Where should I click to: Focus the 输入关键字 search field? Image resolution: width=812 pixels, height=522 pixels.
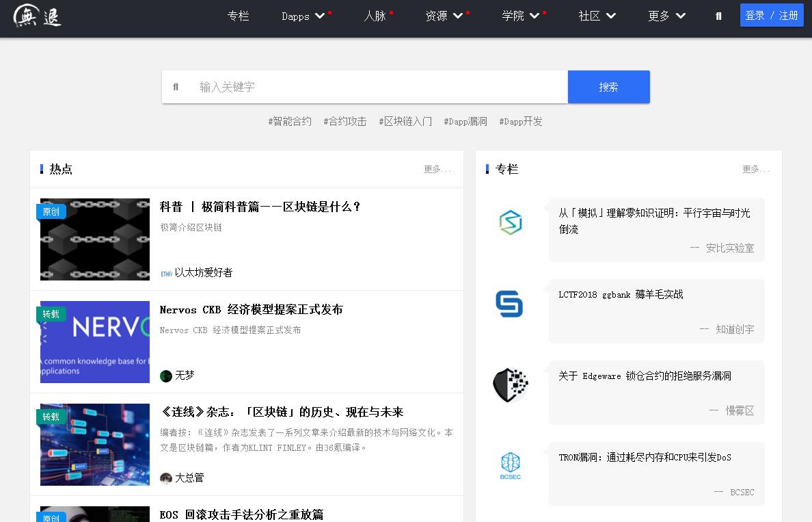(379, 87)
